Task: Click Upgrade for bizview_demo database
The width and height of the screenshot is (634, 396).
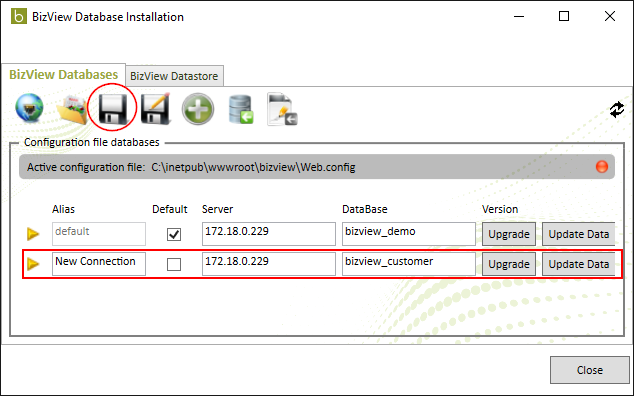Action: (509, 234)
